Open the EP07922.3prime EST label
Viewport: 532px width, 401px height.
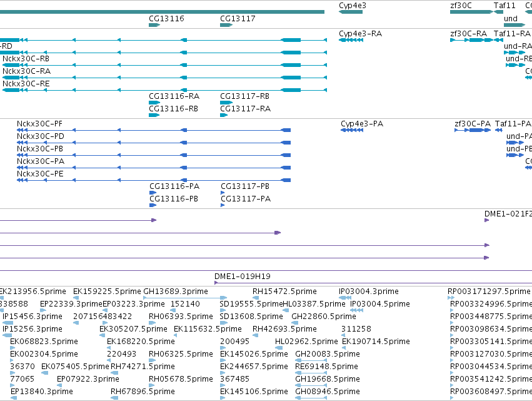tap(88, 379)
